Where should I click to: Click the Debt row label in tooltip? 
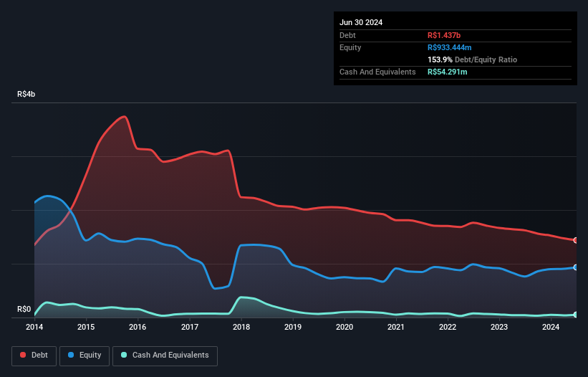(347, 35)
